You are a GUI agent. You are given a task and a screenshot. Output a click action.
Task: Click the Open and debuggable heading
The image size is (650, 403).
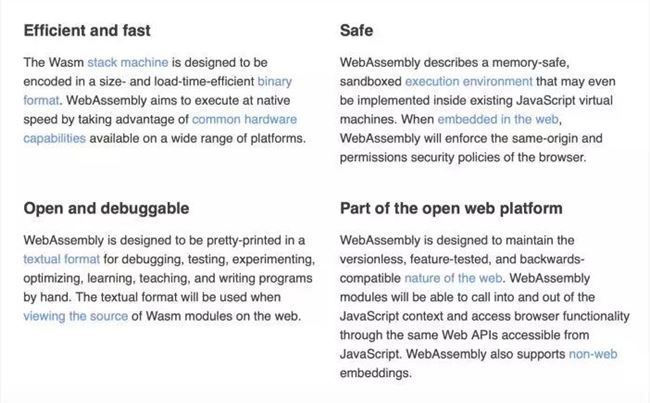[x=106, y=208]
